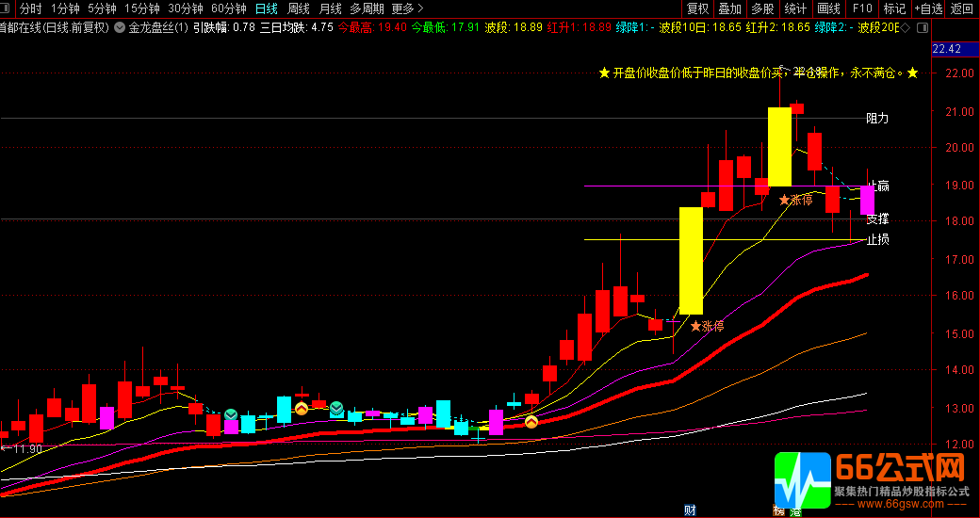Click the 叠加 overlay button

click(x=729, y=8)
